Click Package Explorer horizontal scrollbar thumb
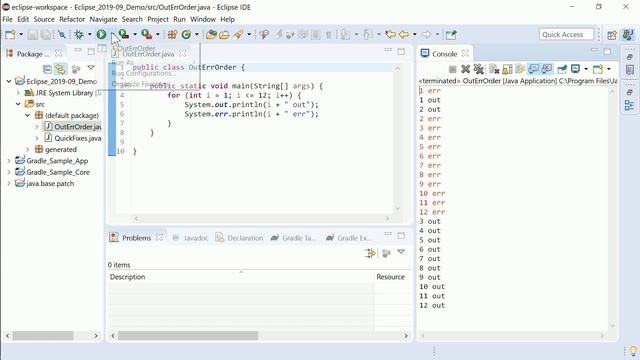Screen dimensions: 640x360 coord(43,336)
